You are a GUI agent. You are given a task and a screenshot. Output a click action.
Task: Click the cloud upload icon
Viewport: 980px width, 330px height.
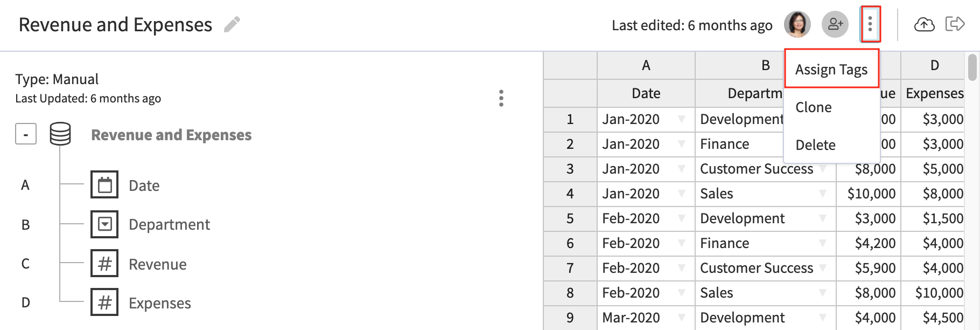tap(924, 24)
